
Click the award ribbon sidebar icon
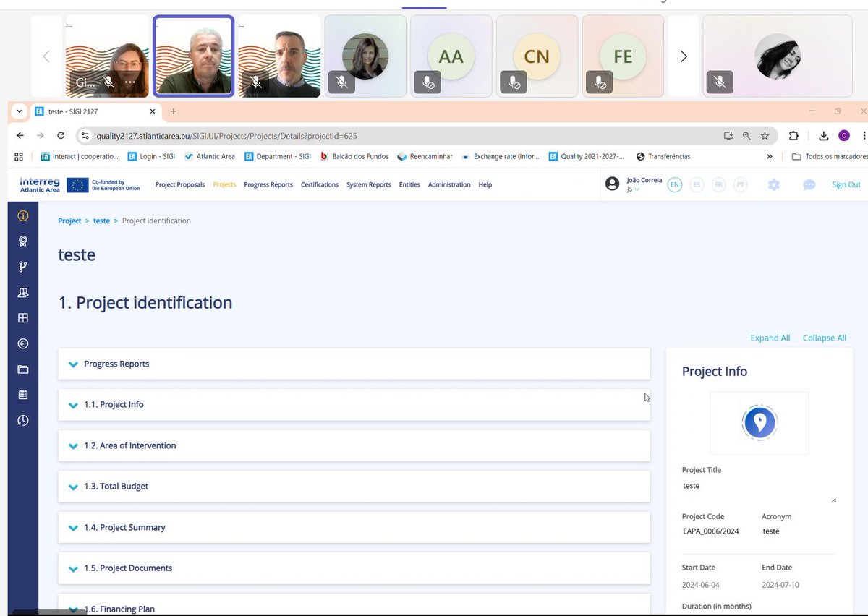pos(23,241)
